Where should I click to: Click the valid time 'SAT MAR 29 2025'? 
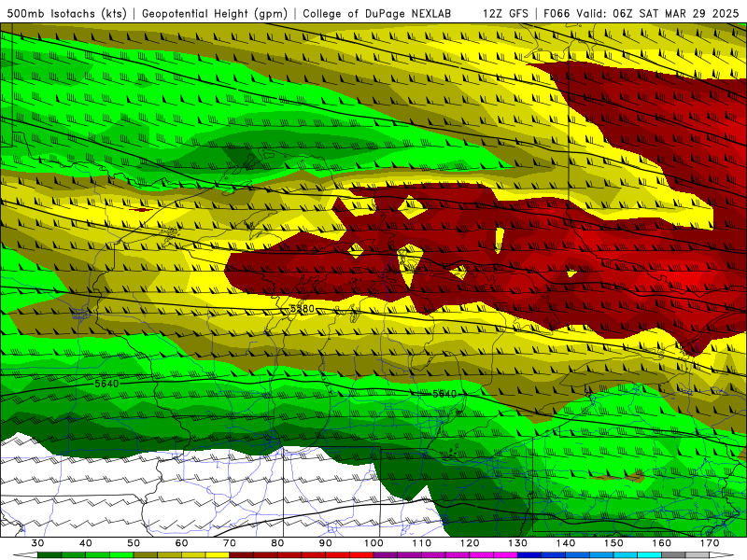click(689, 13)
